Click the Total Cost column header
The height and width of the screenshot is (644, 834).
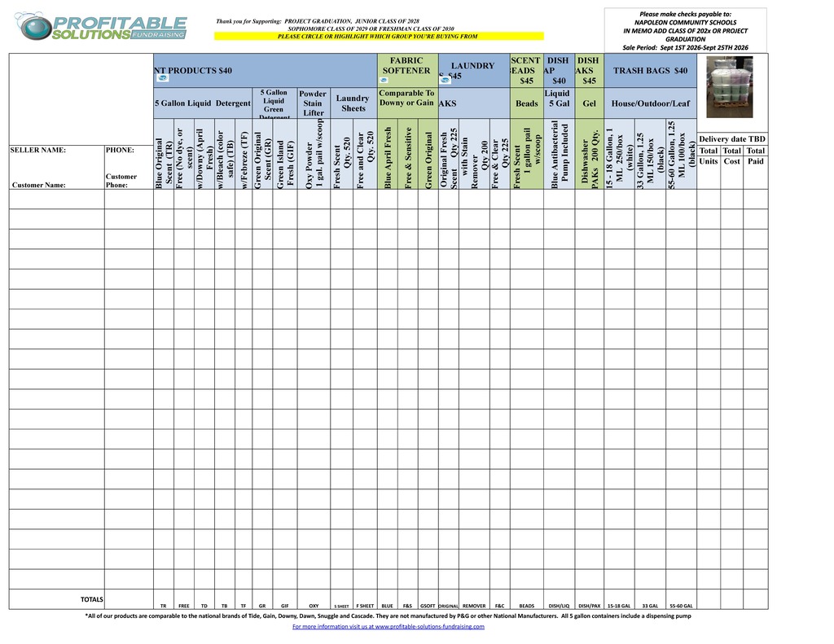point(732,156)
